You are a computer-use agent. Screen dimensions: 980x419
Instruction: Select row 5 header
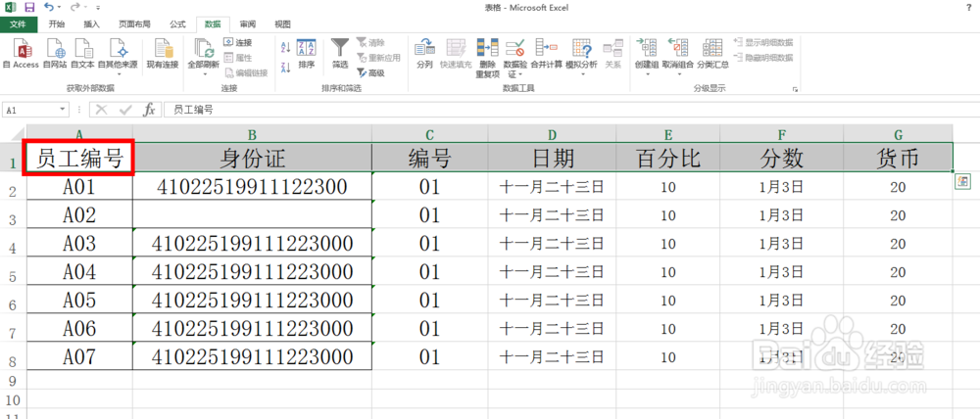(x=13, y=271)
